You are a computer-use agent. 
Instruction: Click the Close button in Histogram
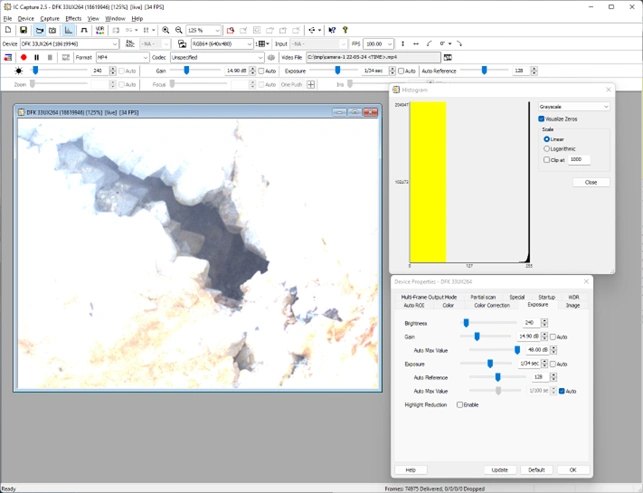(590, 182)
